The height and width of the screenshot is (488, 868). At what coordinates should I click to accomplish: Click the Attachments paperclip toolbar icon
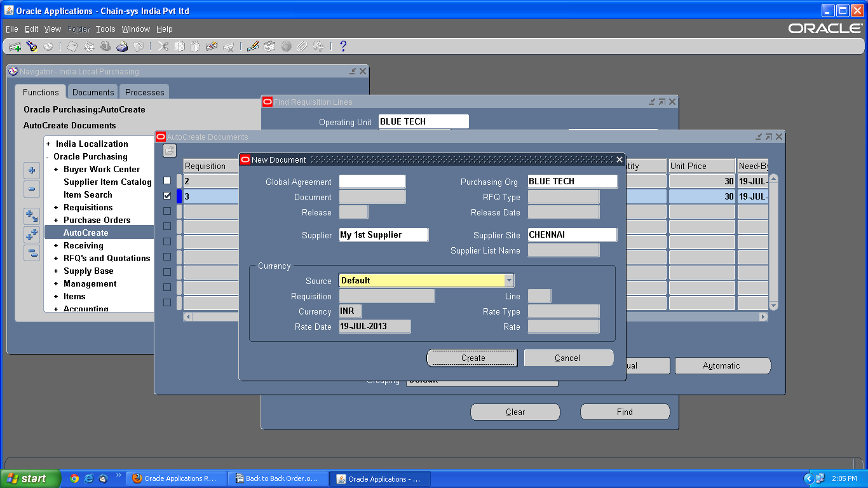(x=302, y=46)
